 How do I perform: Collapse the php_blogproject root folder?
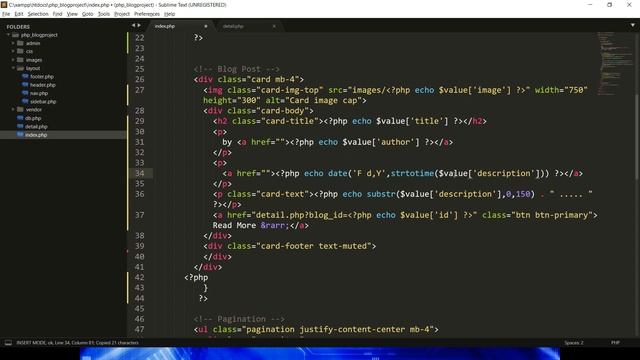8,35
